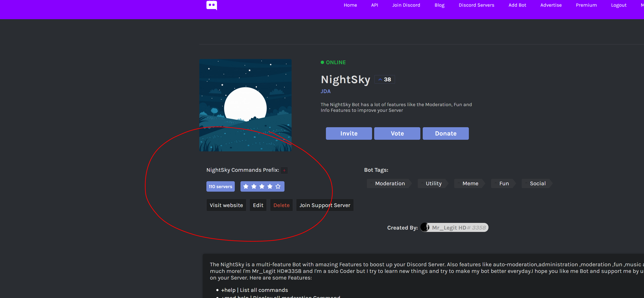The width and height of the screenshot is (644, 298).
Task: Open the JDA library link
Action: coord(325,91)
